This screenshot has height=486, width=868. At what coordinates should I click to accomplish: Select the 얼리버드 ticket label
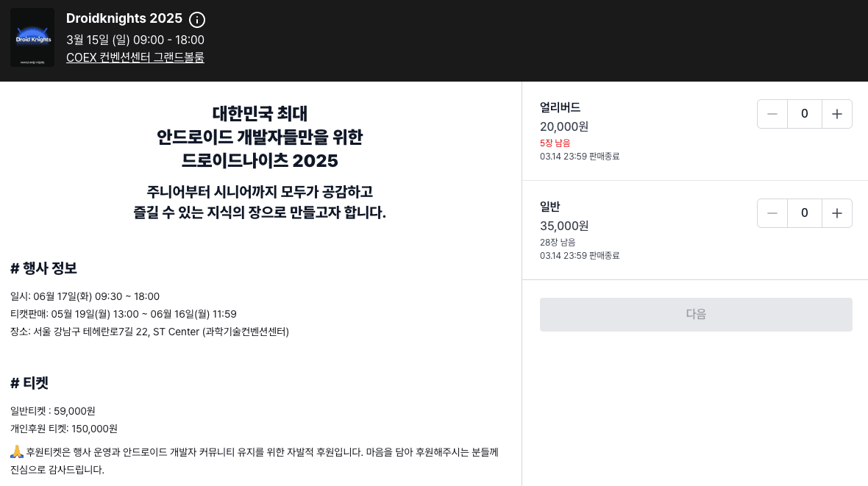coord(559,107)
